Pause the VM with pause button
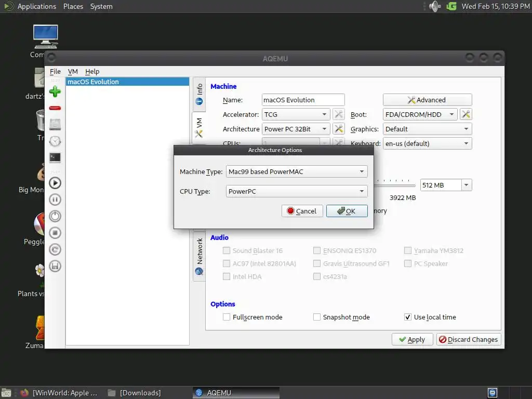The height and width of the screenshot is (399, 532). click(55, 199)
